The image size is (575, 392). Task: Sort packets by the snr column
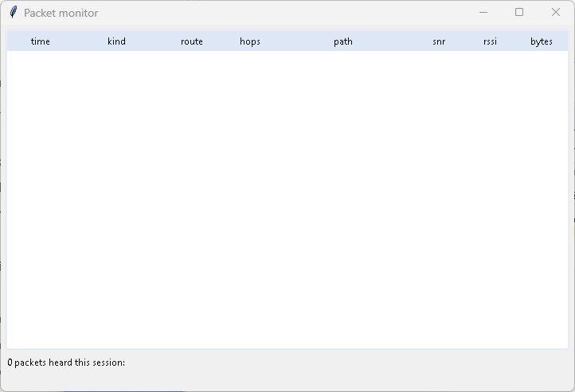(439, 41)
